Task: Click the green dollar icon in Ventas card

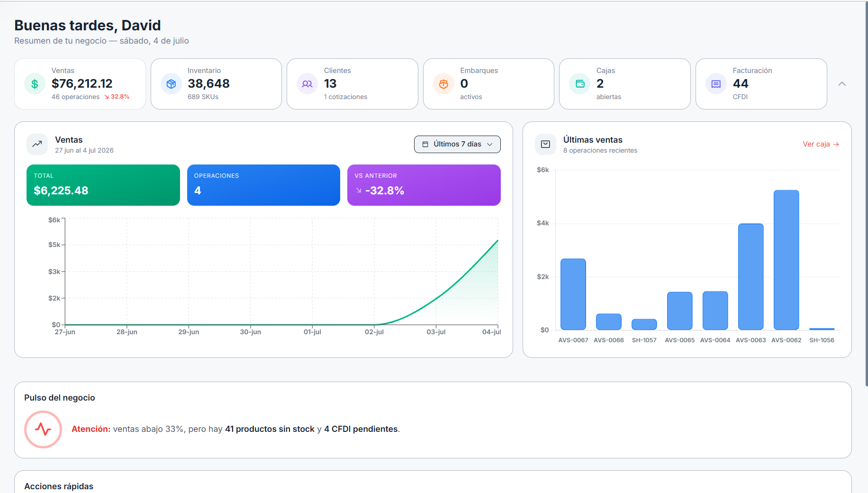Action: pyautogui.click(x=35, y=84)
